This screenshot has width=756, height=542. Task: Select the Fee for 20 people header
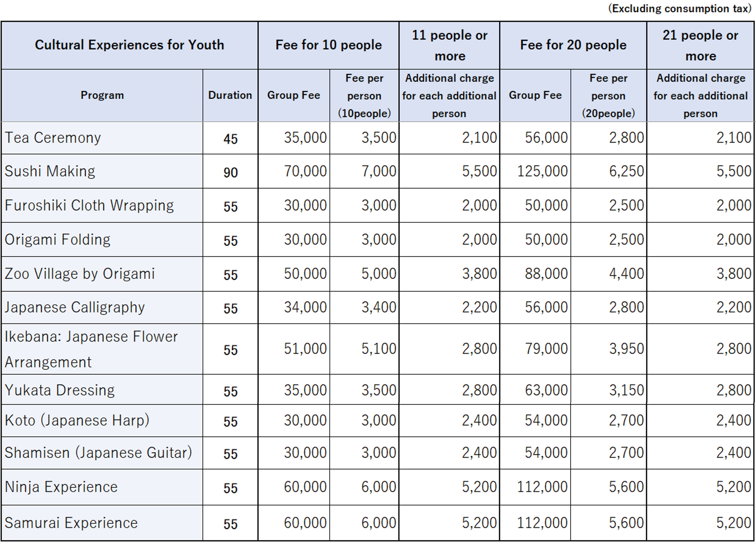[573, 45]
